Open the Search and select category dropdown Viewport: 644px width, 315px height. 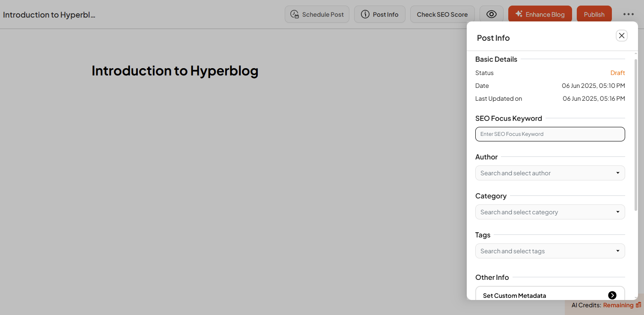tap(550, 212)
